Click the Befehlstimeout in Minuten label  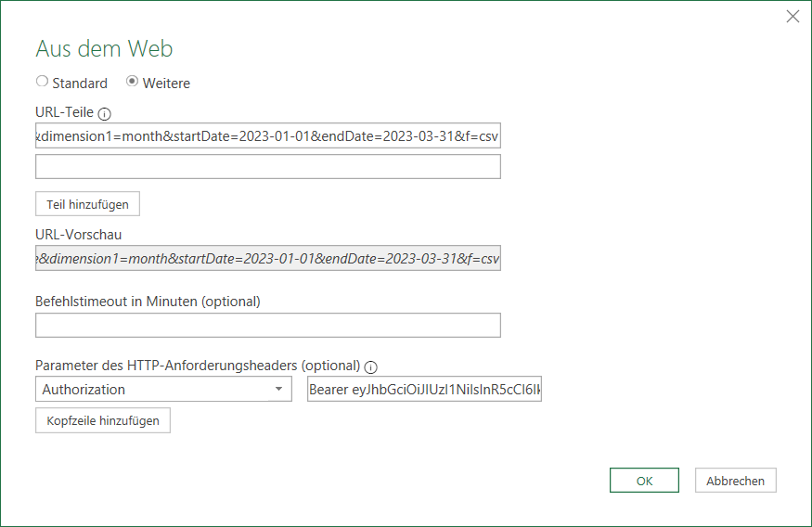click(148, 302)
